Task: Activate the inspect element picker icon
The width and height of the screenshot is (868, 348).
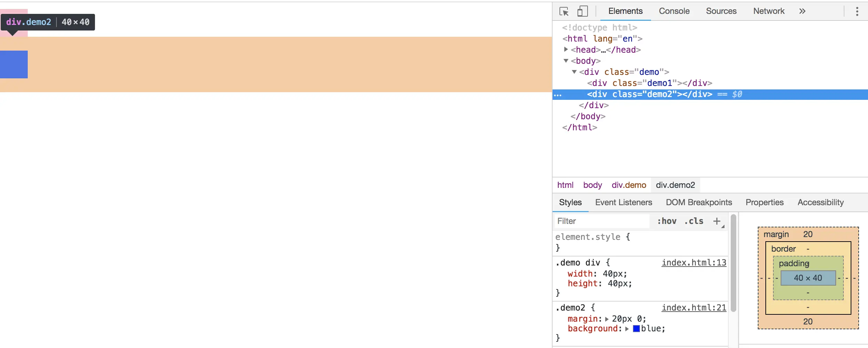Action: coord(564,11)
